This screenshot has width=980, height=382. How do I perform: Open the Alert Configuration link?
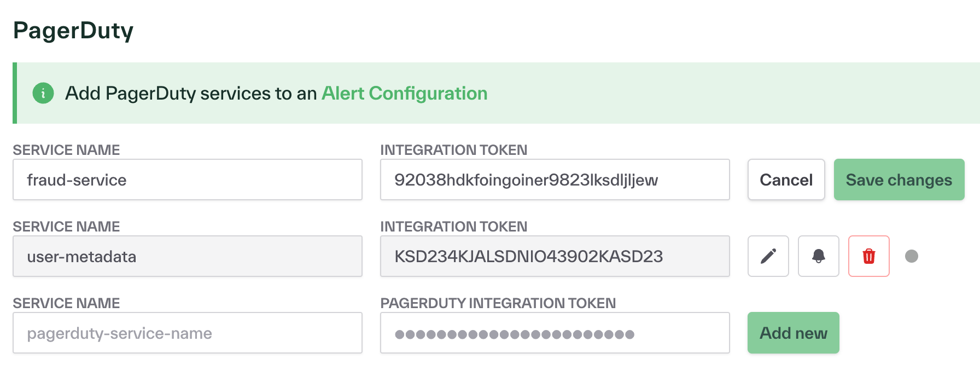click(x=404, y=93)
